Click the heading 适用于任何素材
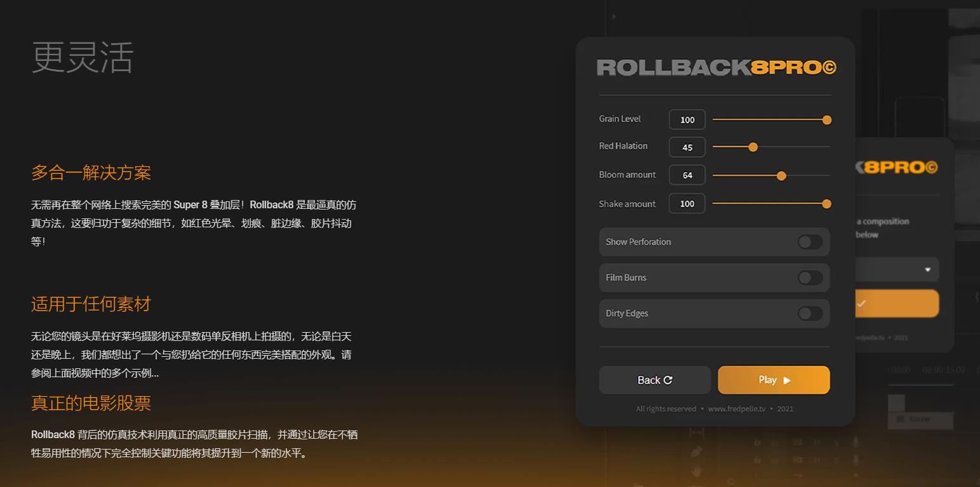 (x=91, y=304)
